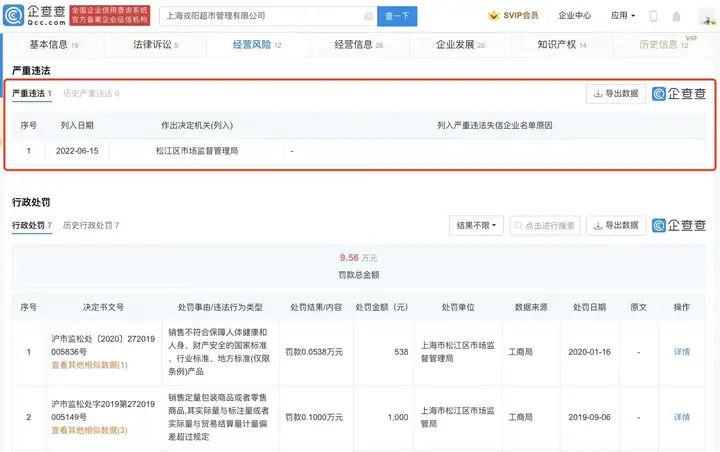Export data in the 行政处罚 section
The width and height of the screenshot is (720, 452).
(x=616, y=226)
